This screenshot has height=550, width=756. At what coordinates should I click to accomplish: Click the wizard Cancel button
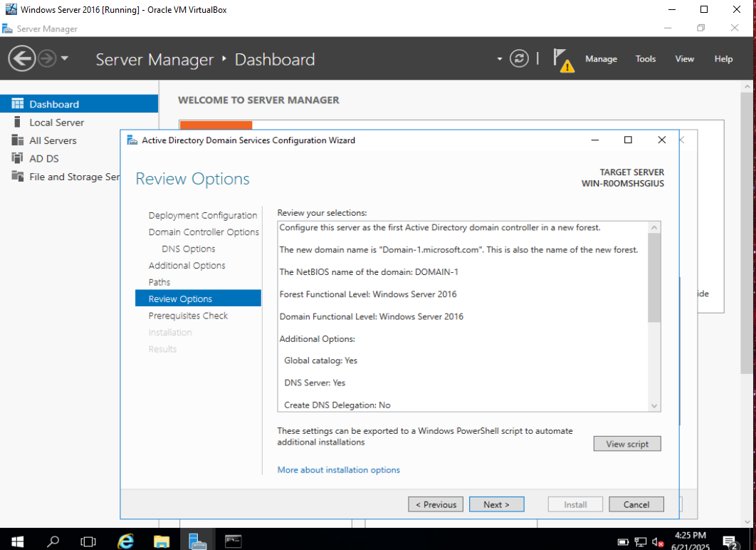click(x=636, y=504)
